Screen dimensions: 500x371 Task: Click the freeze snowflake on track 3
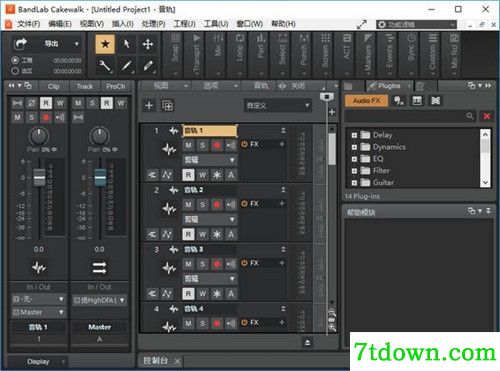(217, 294)
